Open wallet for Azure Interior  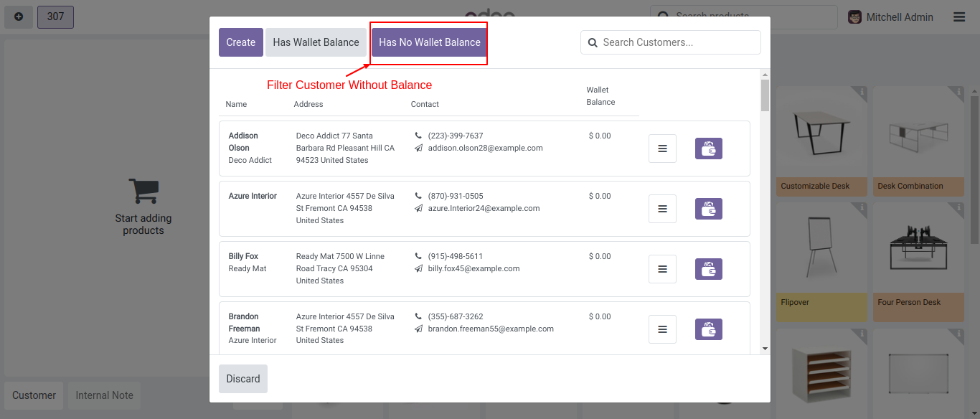click(708, 209)
